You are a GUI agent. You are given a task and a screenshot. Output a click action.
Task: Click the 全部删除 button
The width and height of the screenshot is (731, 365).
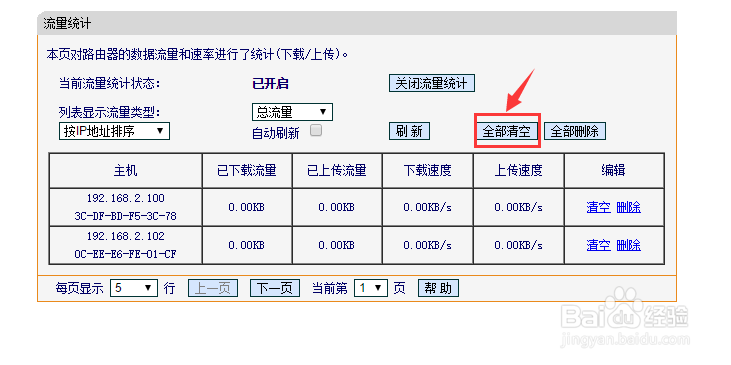[x=574, y=131]
